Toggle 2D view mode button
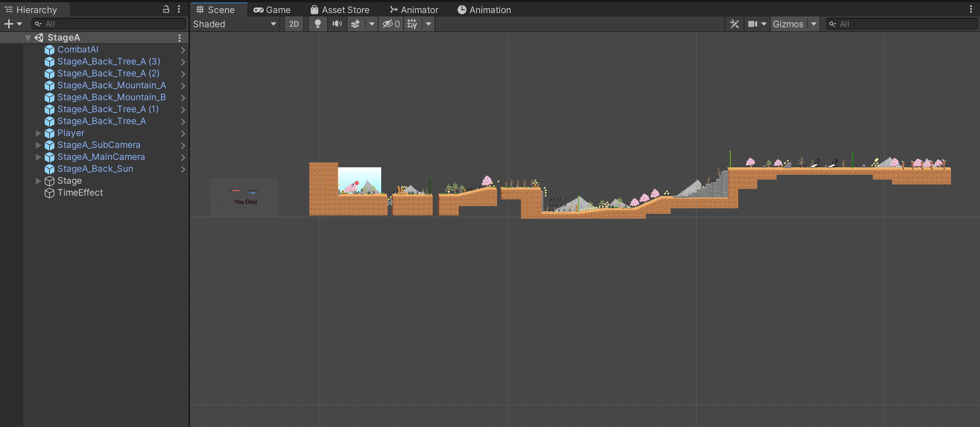This screenshot has width=980, height=427. [x=294, y=24]
